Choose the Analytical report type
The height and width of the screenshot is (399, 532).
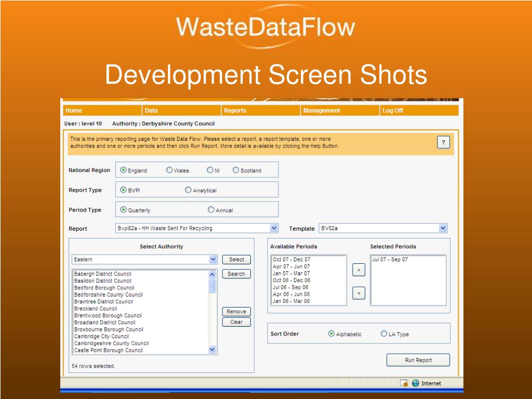[x=188, y=190]
